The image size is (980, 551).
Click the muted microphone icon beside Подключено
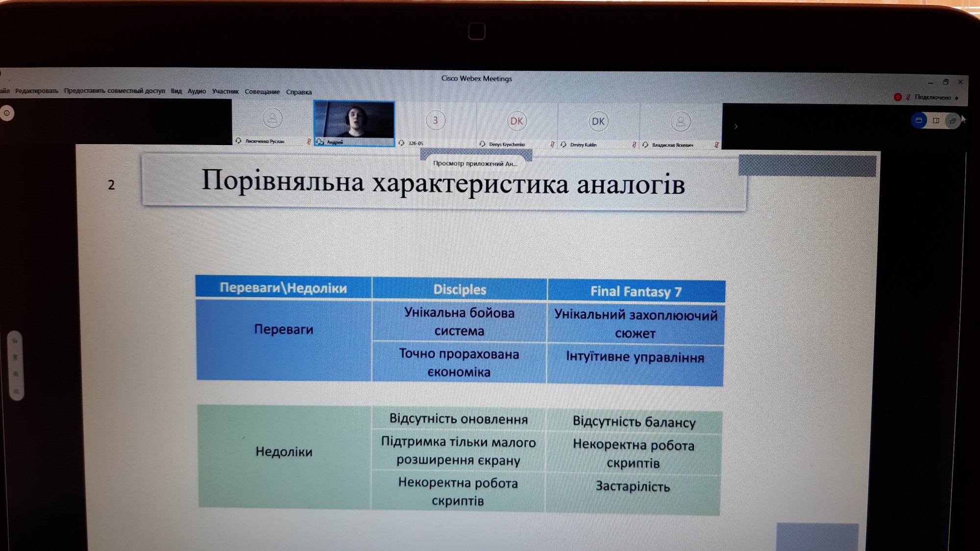coord(908,97)
